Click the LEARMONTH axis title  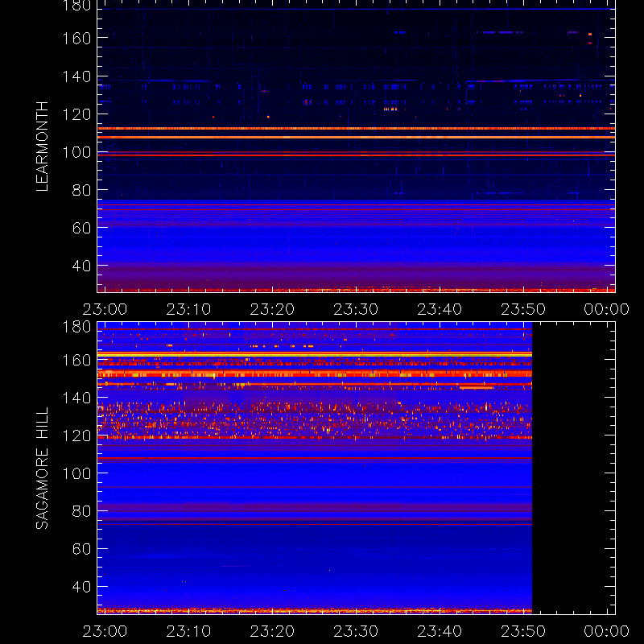(x=43, y=147)
